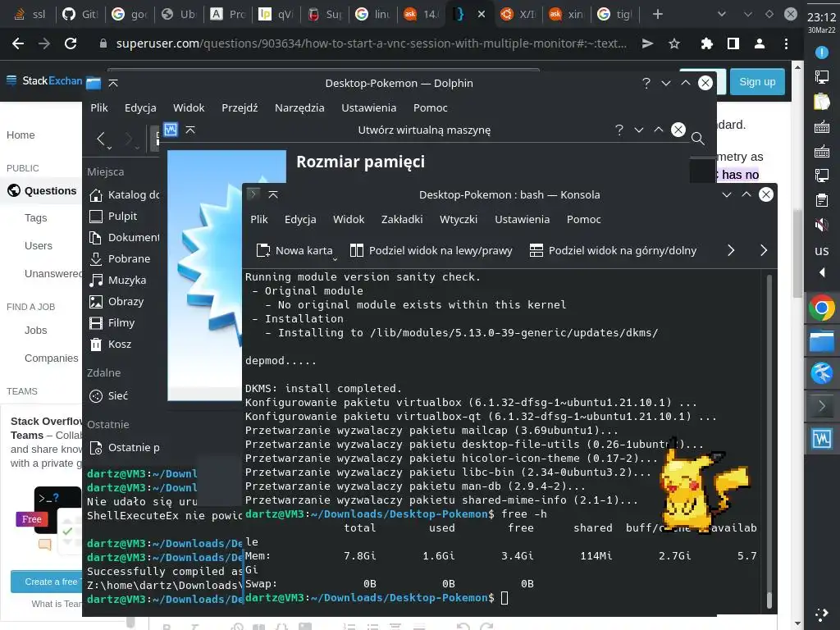Click Dolphin's title bar help question mark
840x630 pixels.
coord(646,83)
